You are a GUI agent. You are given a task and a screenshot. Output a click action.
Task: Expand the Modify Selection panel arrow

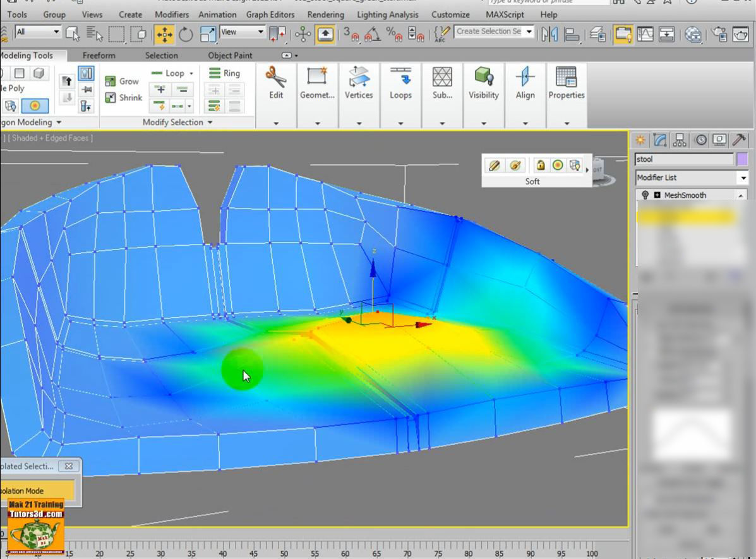pos(210,123)
